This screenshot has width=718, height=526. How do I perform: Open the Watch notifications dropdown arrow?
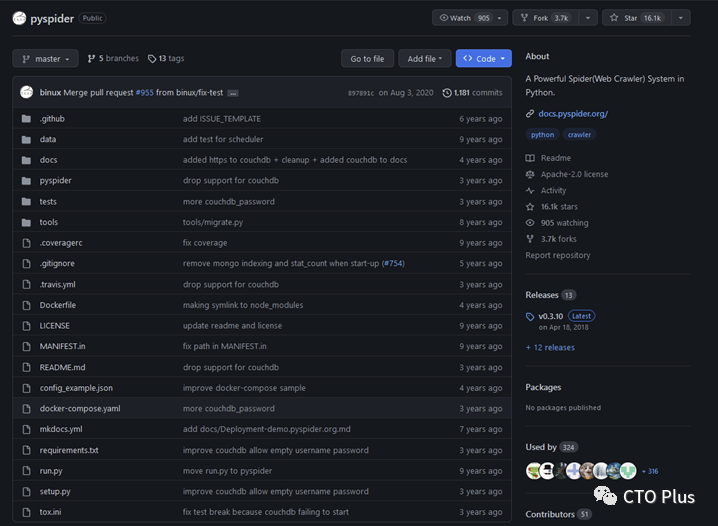click(500, 18)
